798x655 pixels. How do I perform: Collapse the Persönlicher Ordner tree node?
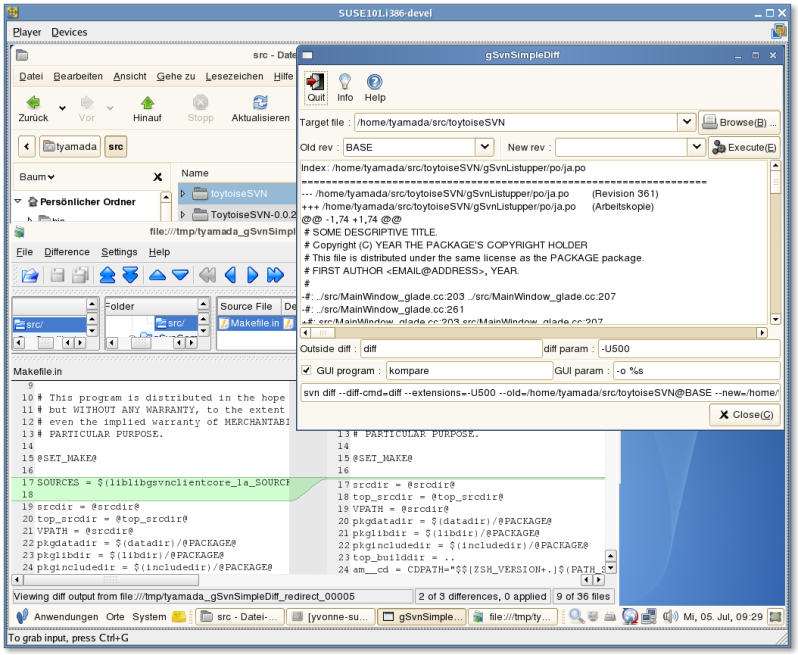tap(18, 201)
